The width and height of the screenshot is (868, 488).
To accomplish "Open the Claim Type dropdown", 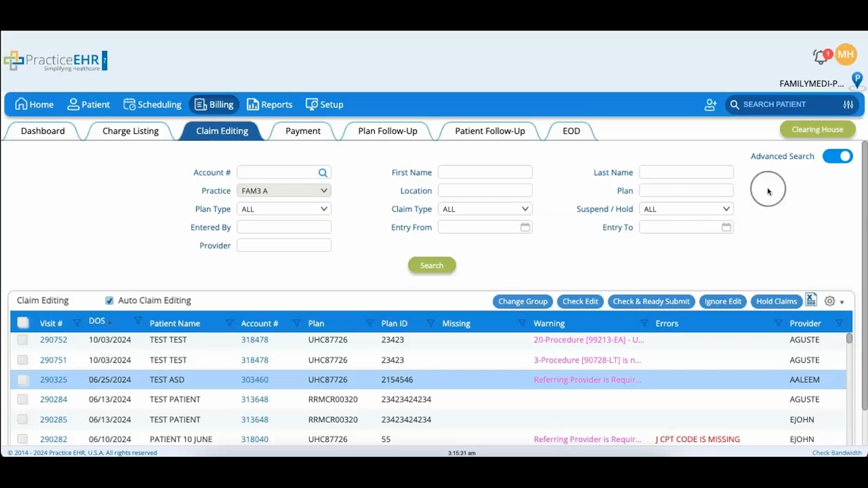I will 485,209.
